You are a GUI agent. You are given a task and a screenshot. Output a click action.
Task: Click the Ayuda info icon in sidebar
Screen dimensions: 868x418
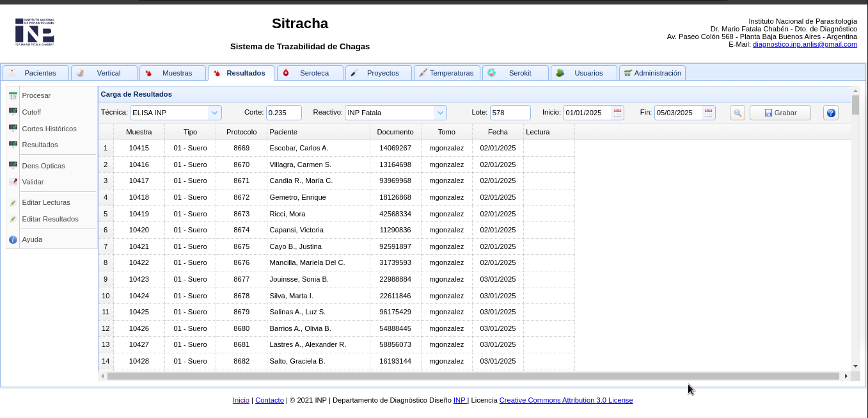click(x=13, y=239)
